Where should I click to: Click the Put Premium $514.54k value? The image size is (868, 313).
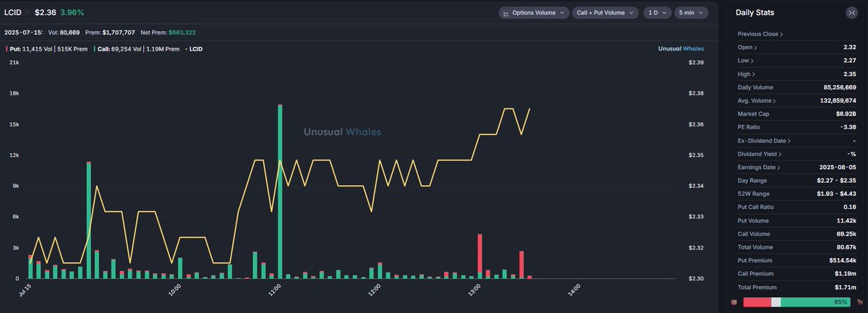[843, 260]
